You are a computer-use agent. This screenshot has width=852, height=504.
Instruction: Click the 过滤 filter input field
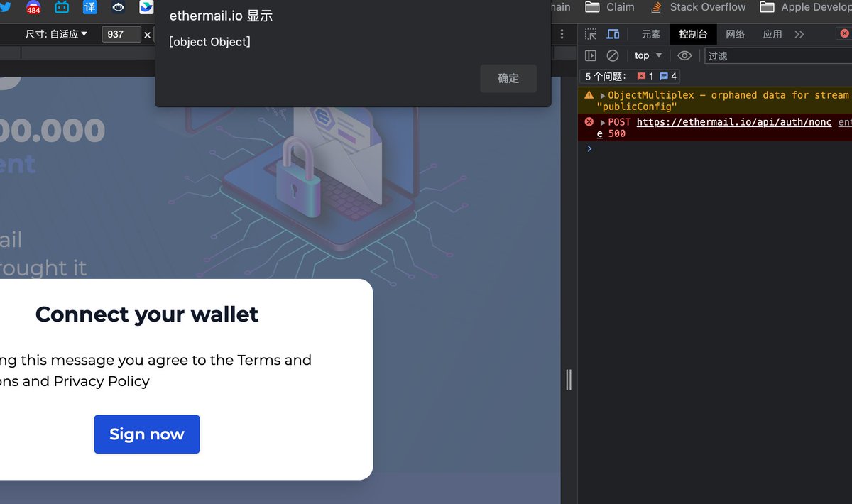pos(778,55)
